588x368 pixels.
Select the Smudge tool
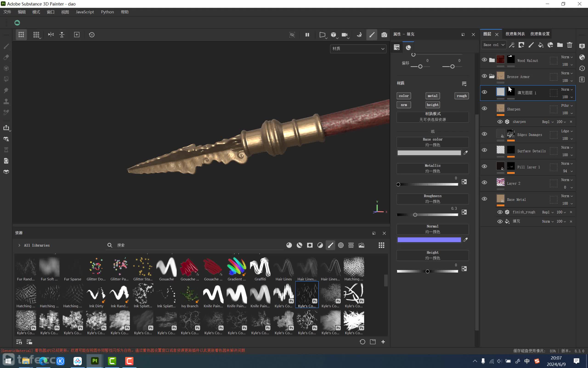(x=6, y=90)
